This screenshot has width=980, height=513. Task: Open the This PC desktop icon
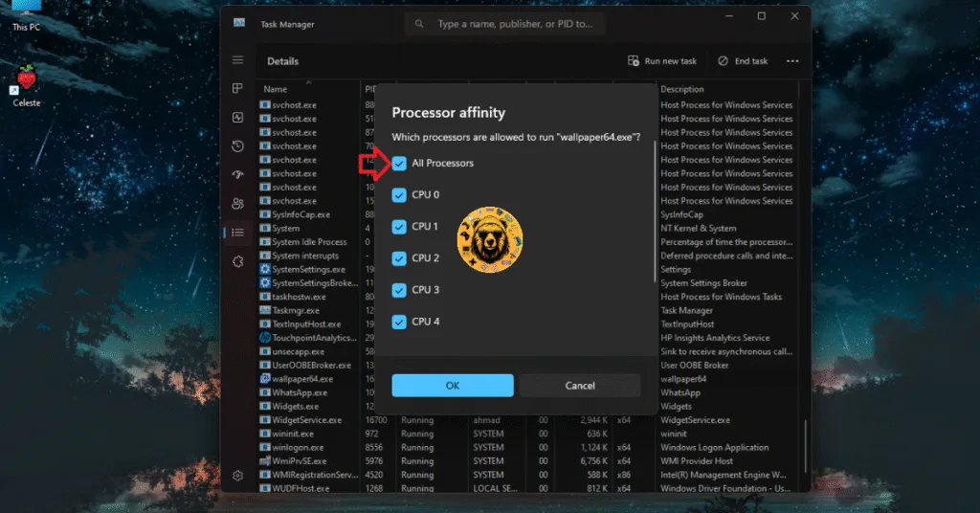pyautogui.click(x=26, y=15)
